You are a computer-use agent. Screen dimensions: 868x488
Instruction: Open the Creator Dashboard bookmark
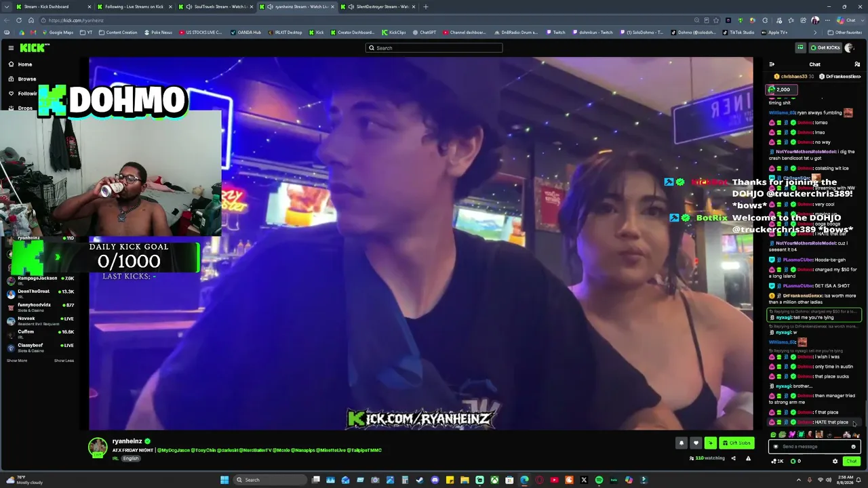coord(352,33)
